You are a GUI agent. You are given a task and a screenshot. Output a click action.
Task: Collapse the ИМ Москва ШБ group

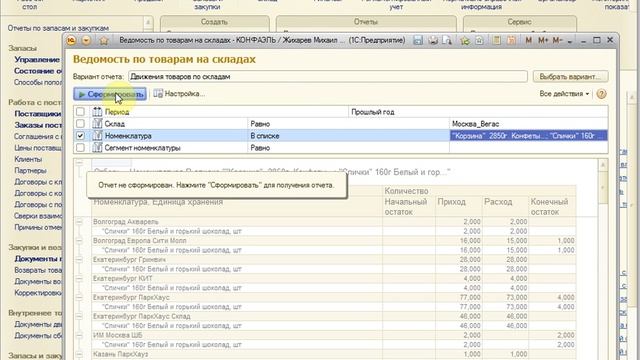coord(79,335)
